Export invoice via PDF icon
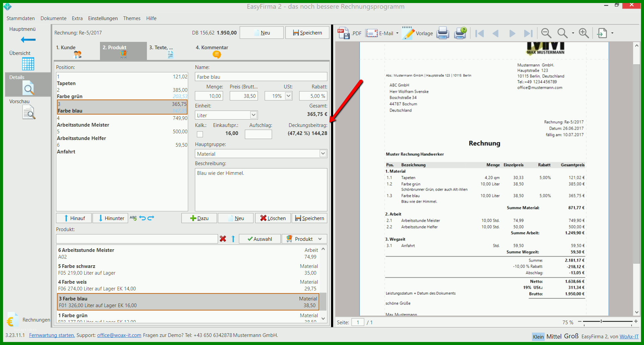Image resolution: width=644 pixels, height=345 pixels. point(344,33)
